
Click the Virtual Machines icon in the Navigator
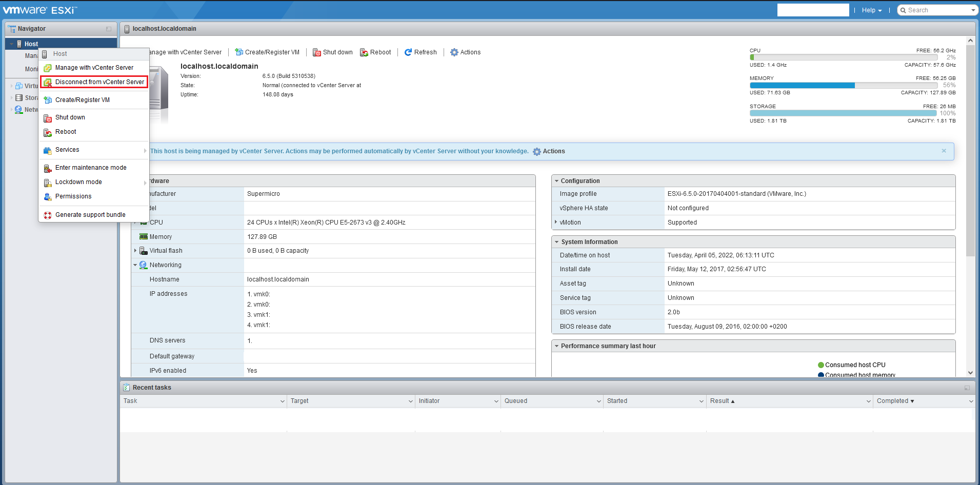[19, 86]
